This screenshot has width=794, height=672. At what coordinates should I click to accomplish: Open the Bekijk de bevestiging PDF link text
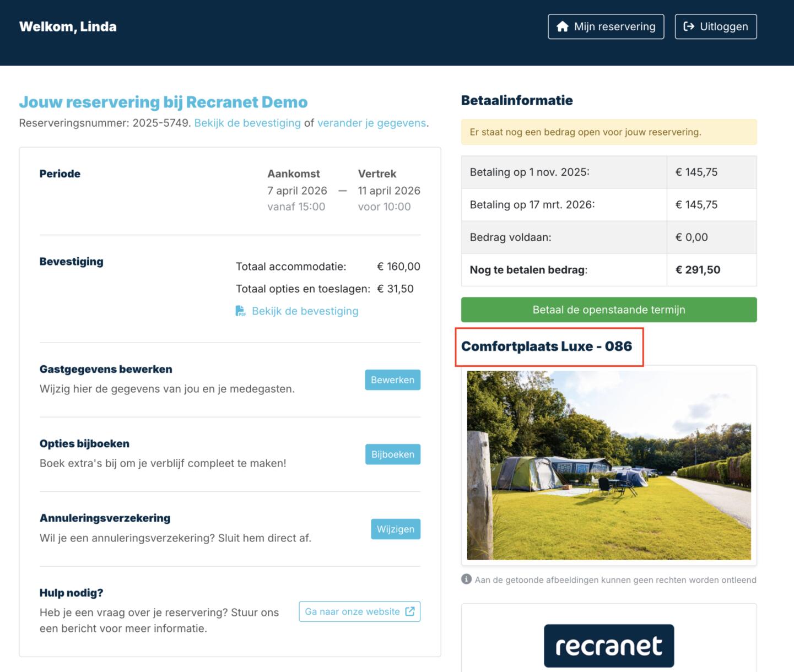pyautogui.click(x=305, y=311)
